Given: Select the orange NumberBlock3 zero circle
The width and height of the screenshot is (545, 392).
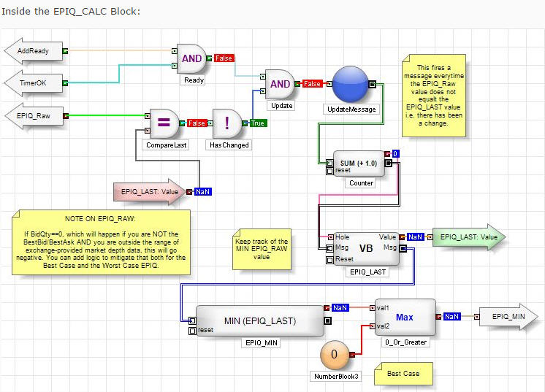Looking at the screenshot, I should tap(334, 356).
